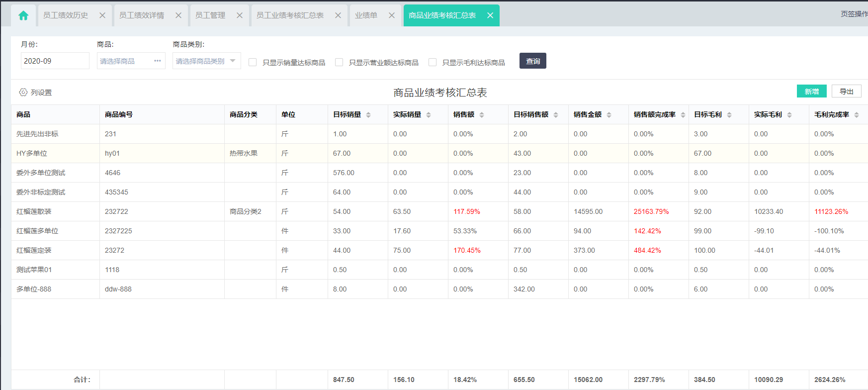Click the 新增 button
This screenshot has height=390, width=868.
[x=812, y=92]
